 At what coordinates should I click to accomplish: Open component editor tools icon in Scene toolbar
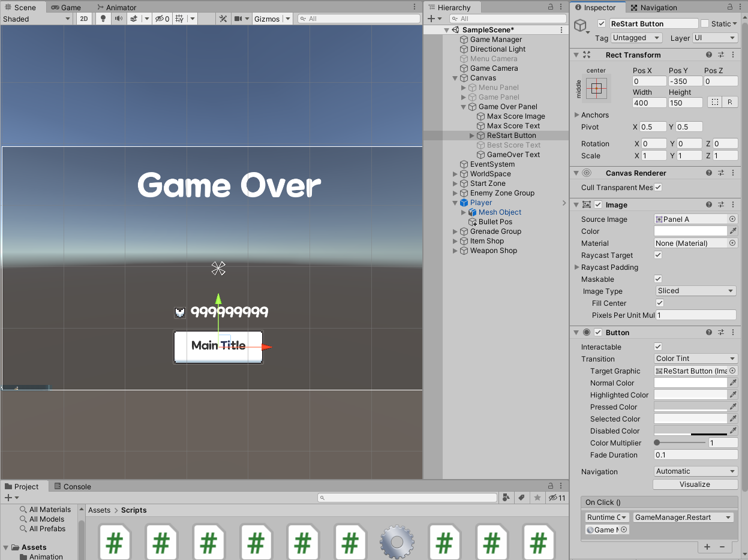point(223,19)
